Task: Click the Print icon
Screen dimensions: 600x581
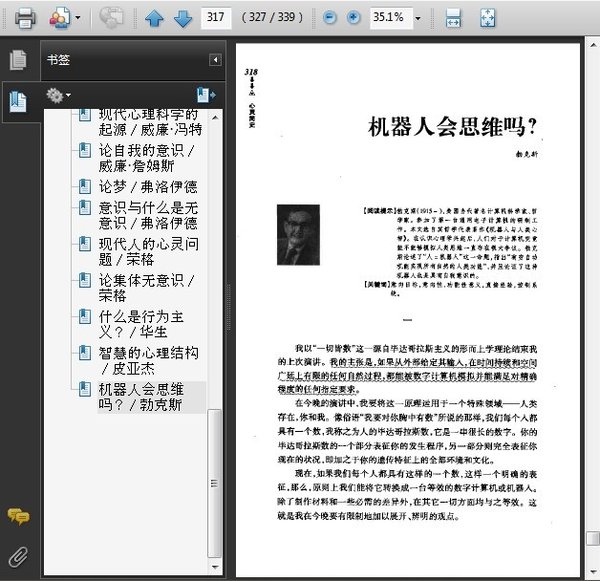Action: coord(24,17)
